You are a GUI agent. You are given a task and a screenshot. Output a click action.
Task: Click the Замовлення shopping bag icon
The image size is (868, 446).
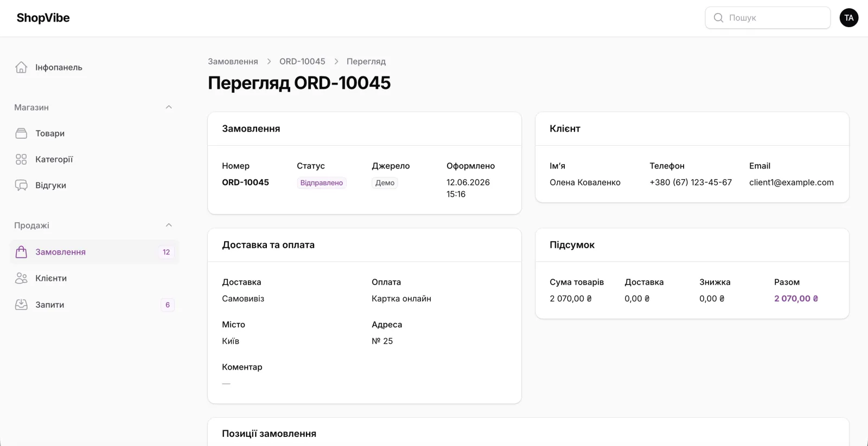click(21, 252)
